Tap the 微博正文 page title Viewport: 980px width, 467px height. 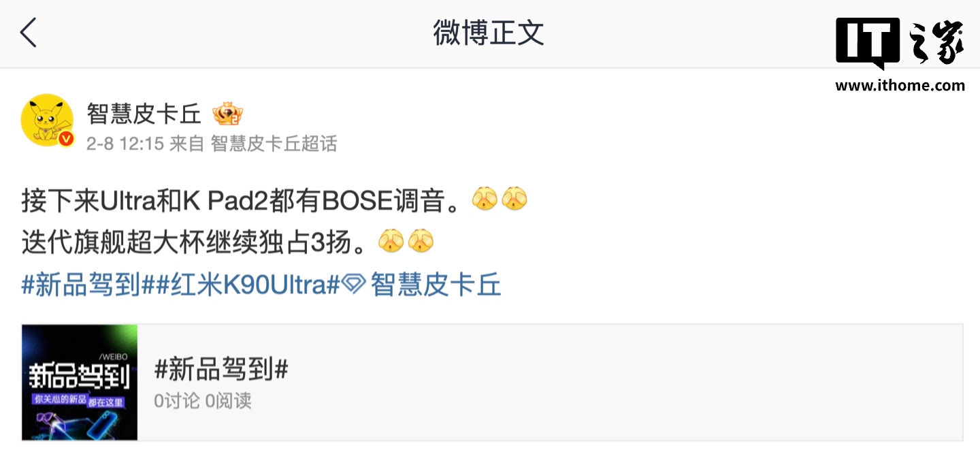click(x=489, y=33)
